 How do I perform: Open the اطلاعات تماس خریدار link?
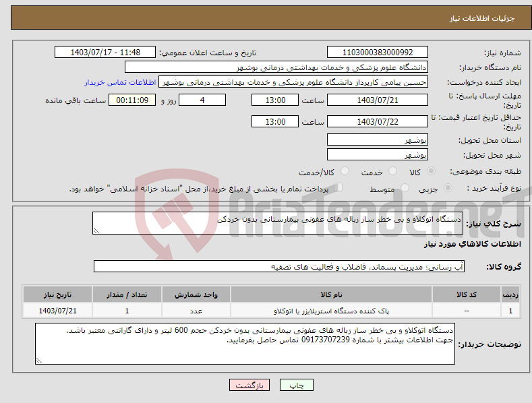(120, 82)
